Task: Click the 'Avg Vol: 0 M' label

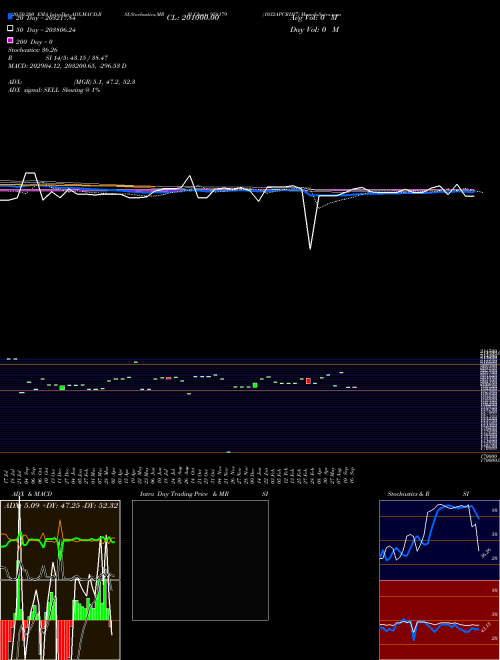Action: 314,18
